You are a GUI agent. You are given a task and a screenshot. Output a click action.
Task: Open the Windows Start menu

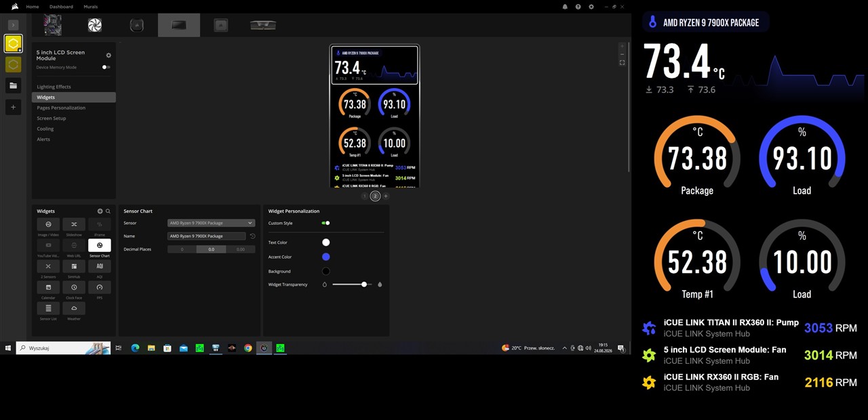7,348
